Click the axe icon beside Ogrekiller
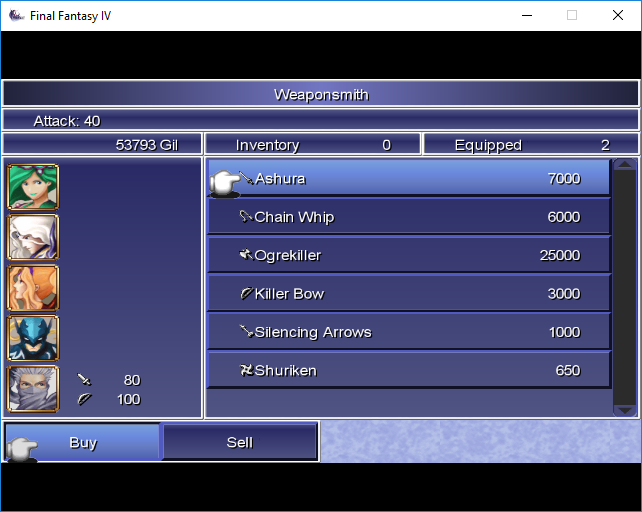The width and height of the screenshot is (642, 512). click(x=246, y=255)
